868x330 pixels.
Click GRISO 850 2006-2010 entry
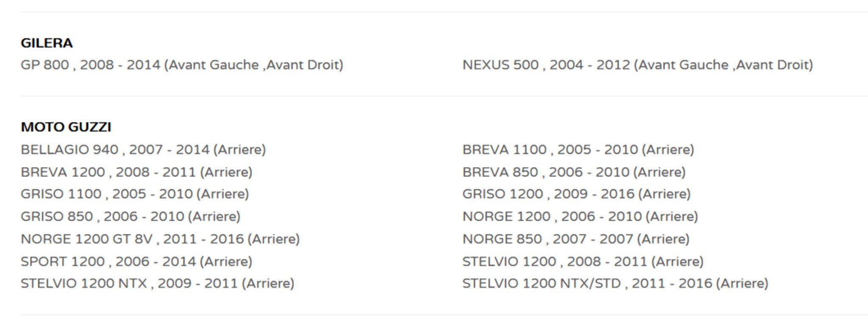(x=130, y=216)
